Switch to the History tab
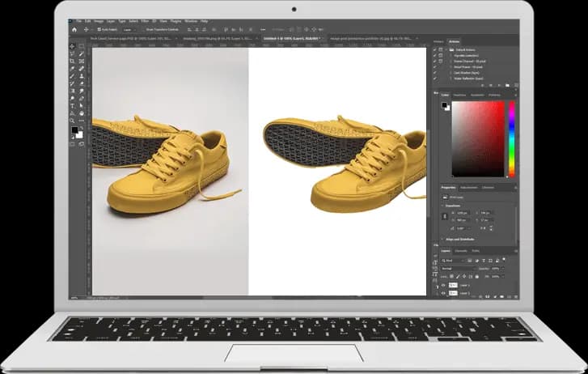This screenshot has width=588, height=374. (x=438, y=41)
